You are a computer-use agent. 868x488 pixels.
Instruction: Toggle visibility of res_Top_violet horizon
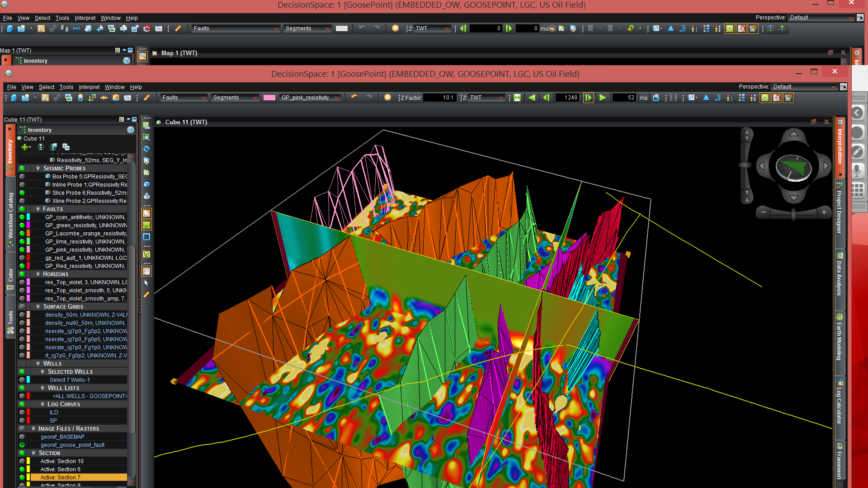coord(22,282)
